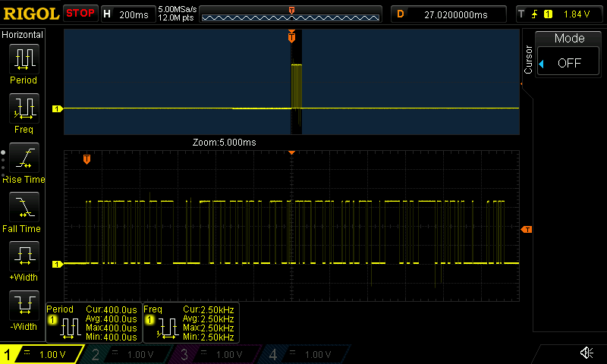This screenshot has height=364, width=607.
Task: Click Period Min:400.0us value
Action: click(x=112, y=337)
